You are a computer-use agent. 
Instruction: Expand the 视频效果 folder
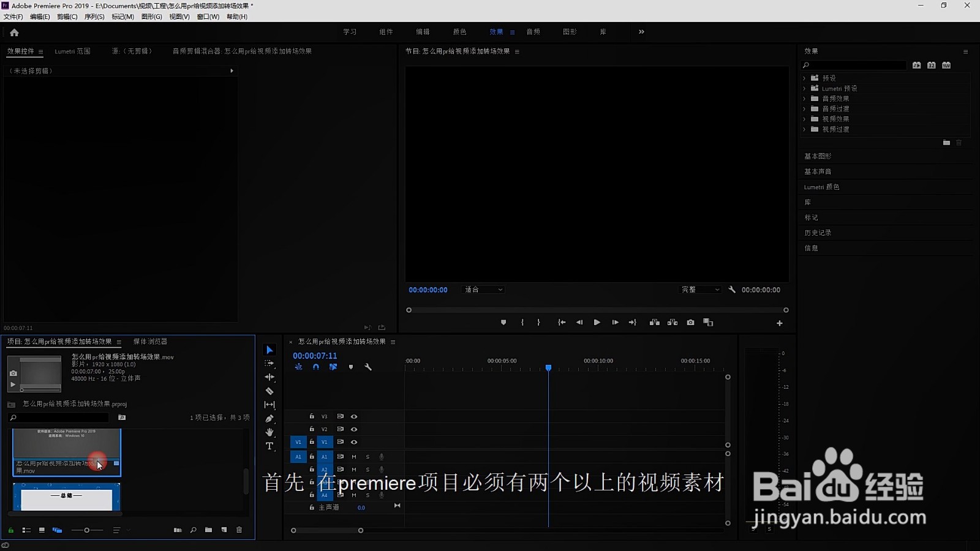coord(805,119)
